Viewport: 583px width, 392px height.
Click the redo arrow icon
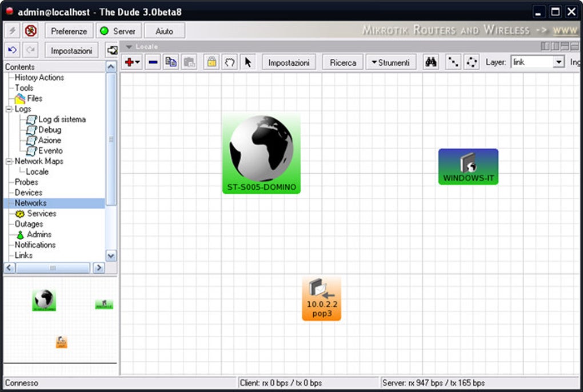point(31,50)
